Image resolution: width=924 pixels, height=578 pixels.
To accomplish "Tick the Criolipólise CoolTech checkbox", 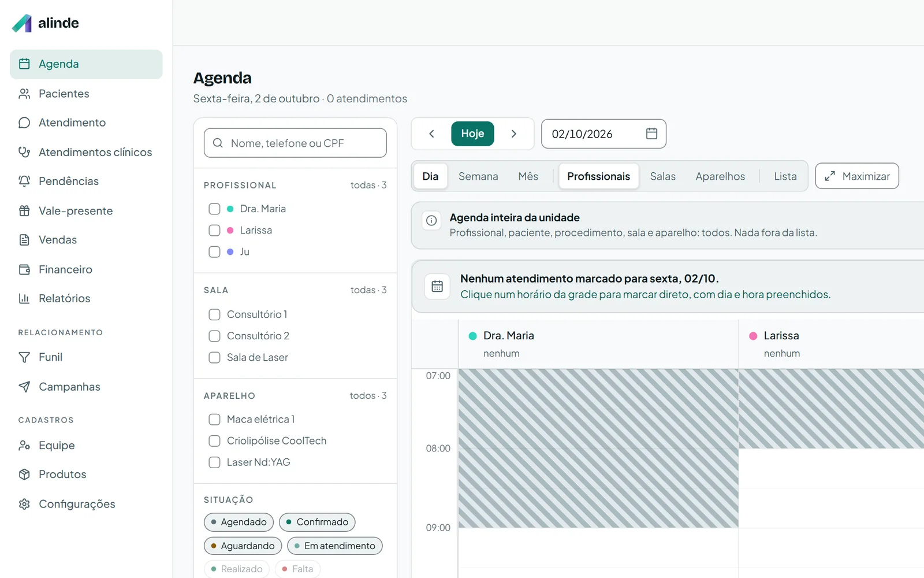I will click(x=214, y=441).
